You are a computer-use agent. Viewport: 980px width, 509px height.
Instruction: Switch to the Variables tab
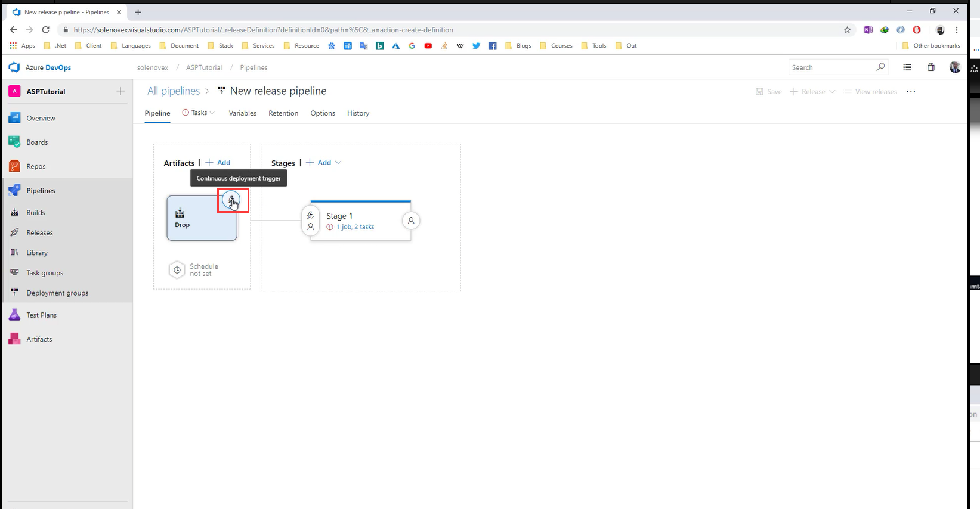[242, 113]
